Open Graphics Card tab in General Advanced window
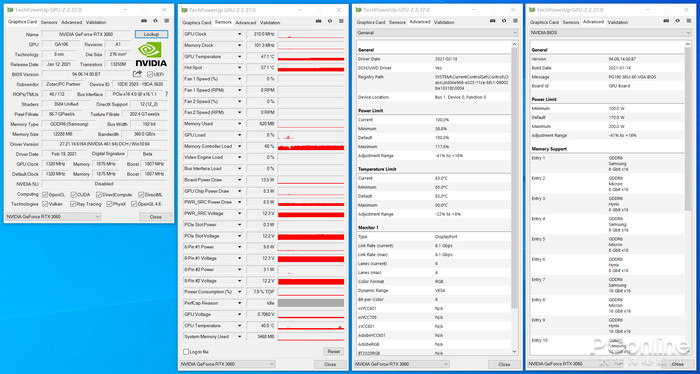Screen dimensions: 700x374 [371, 22]
